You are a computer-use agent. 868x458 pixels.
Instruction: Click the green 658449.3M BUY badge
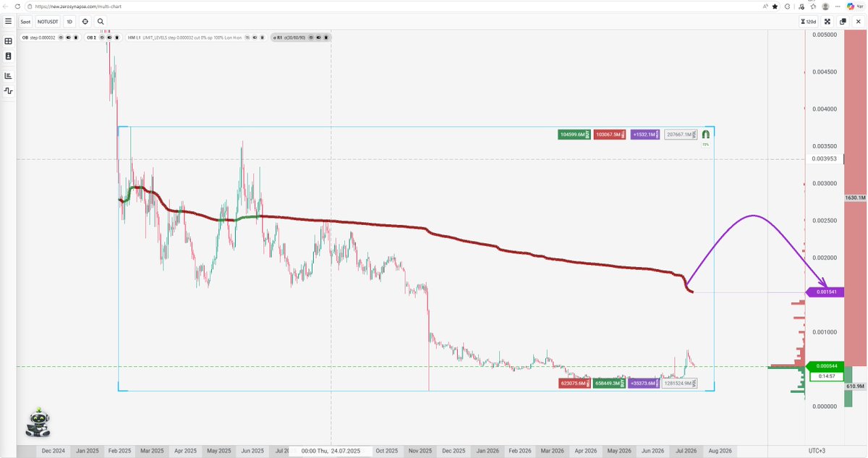(610, 383)
